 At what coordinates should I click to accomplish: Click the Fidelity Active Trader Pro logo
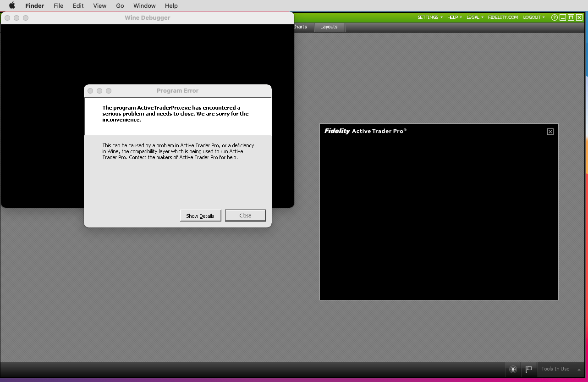365,131
